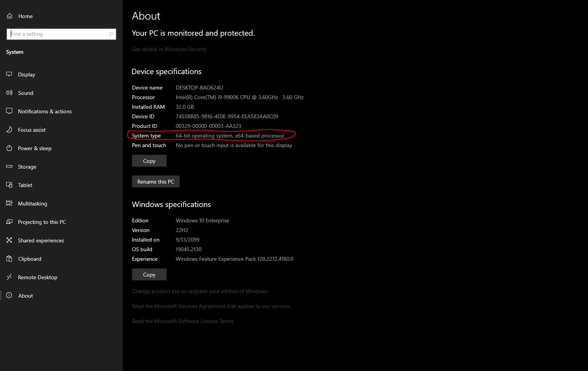Click the Home house icon
The image size is (588, 371).
tap(10, 16)
